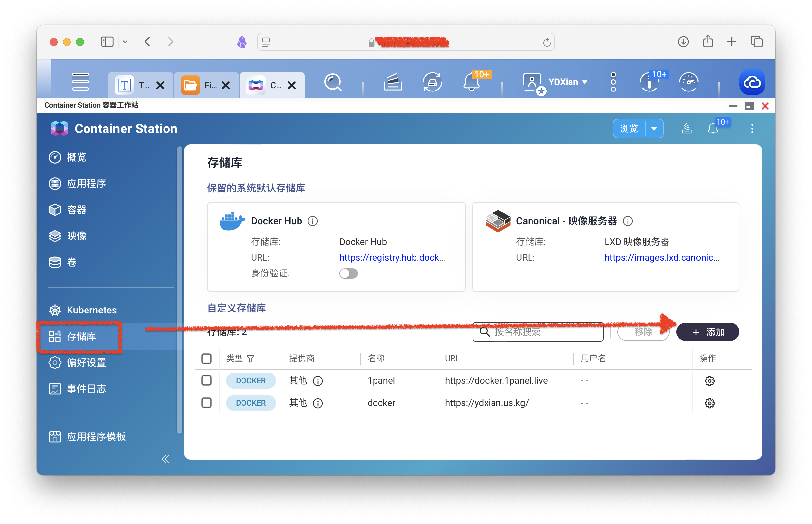Open Safari tab overview icon

point(757,42)
